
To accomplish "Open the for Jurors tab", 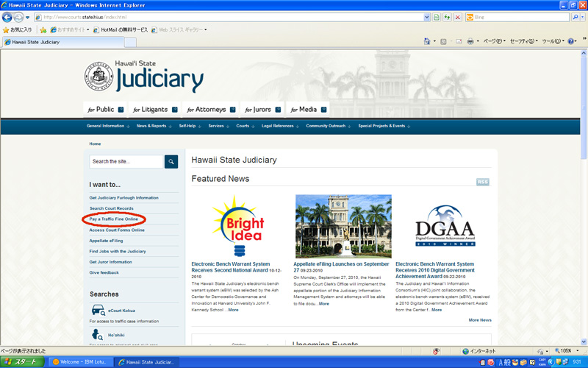I will pyautogui.click(x=262, y=109).
